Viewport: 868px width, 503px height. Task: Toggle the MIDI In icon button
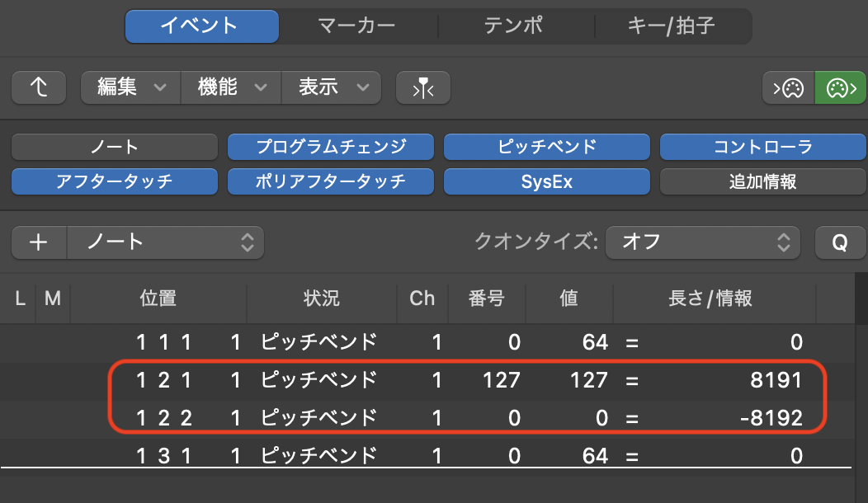788,87
